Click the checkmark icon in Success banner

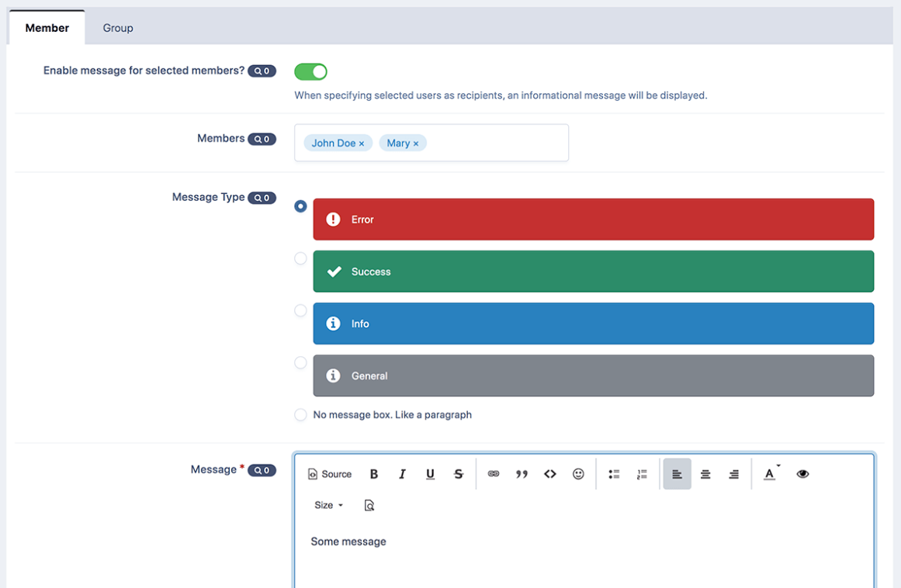[x=334, y=272]
